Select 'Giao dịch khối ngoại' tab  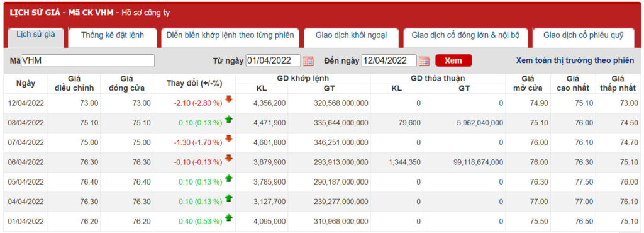351,36
